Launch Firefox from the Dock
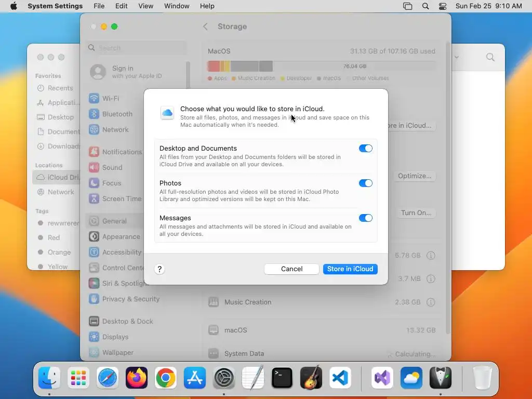Image resolution: width=532 pixels, height=399 pixels. tap(137, 378)
